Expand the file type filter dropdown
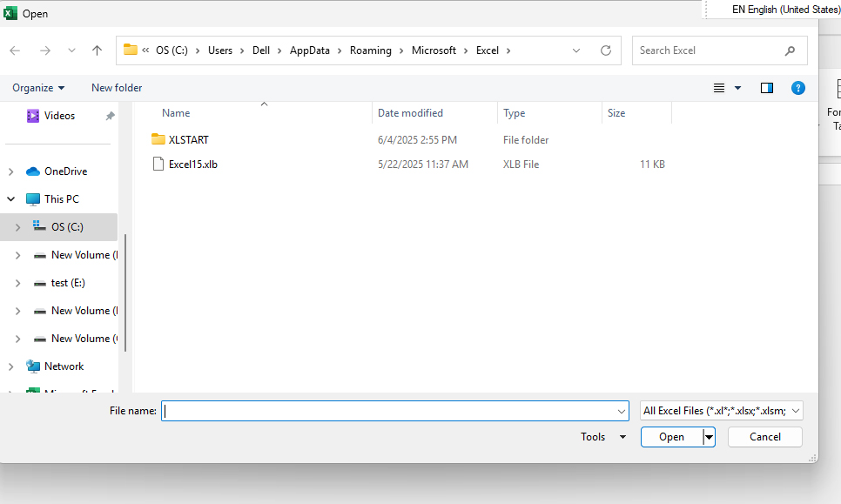This screenshot has width=841, height=504. [x=722, y=411]
